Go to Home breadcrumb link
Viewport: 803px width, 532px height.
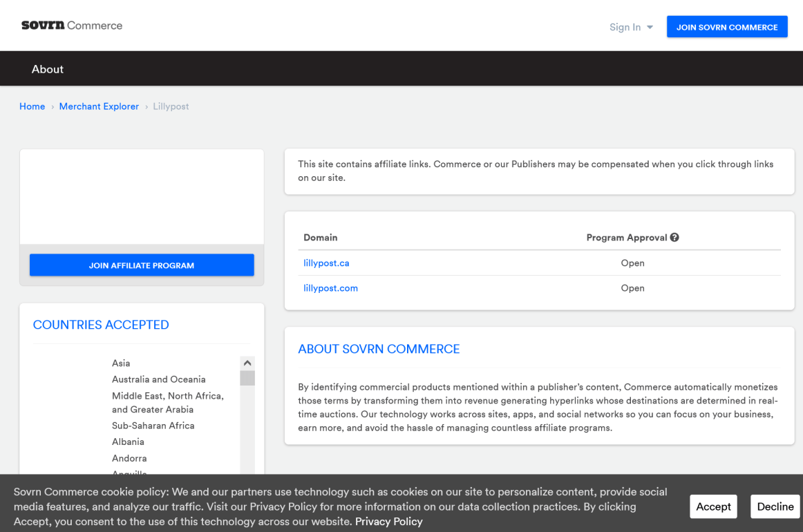32,106
